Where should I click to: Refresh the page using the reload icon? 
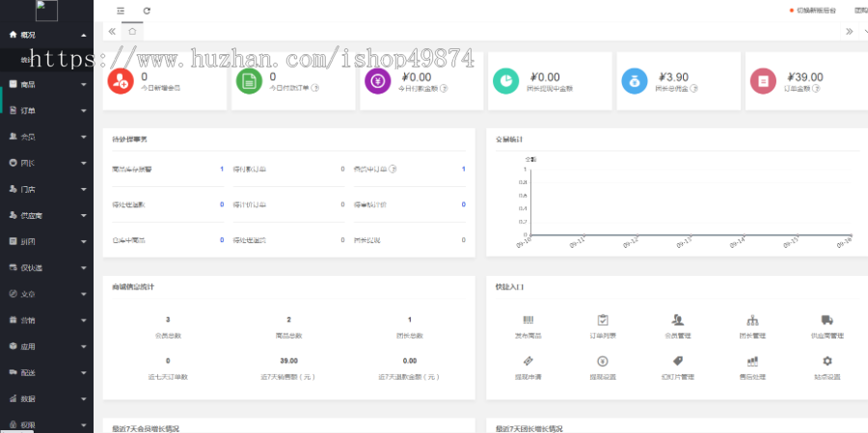(147, 11)
